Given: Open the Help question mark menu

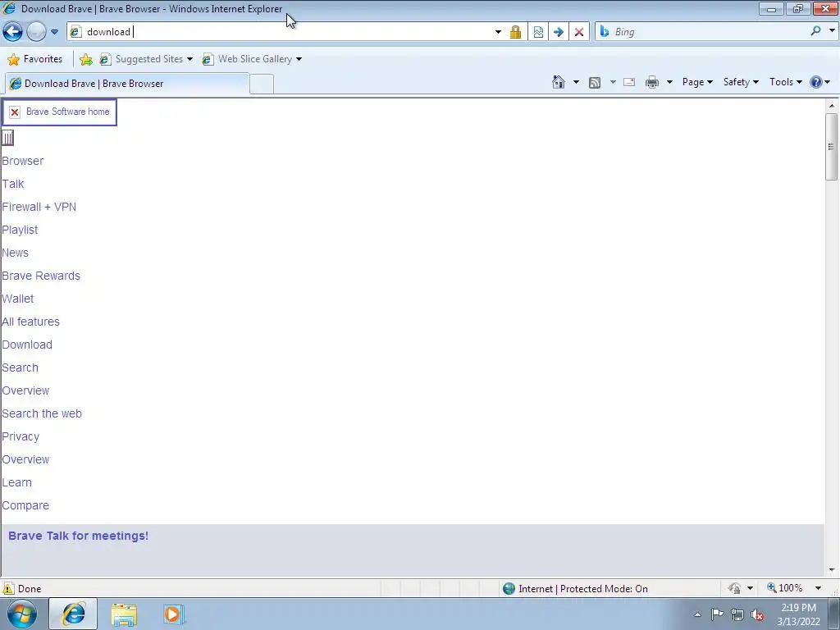Looking at the screenshot, I should tap(819, 82).
